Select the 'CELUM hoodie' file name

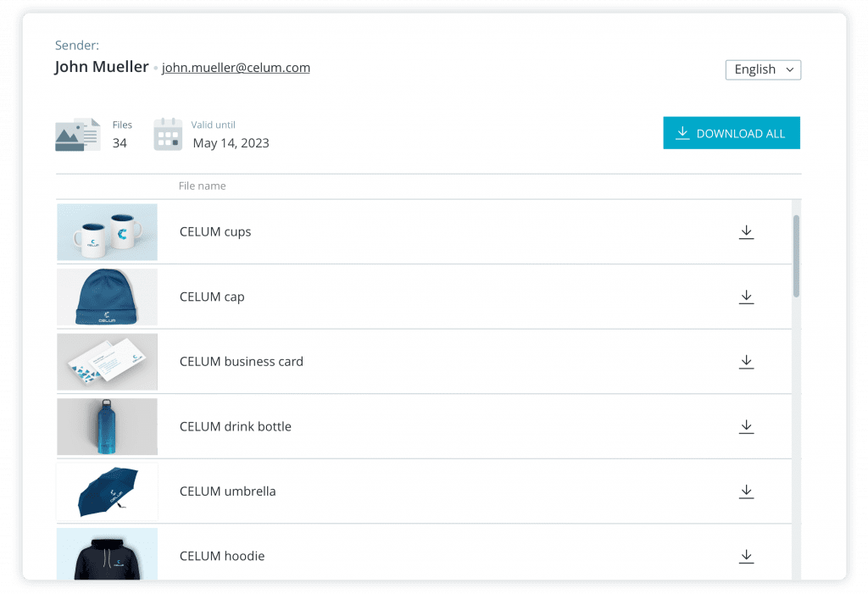pyautogui.click(x=222, y=556)
